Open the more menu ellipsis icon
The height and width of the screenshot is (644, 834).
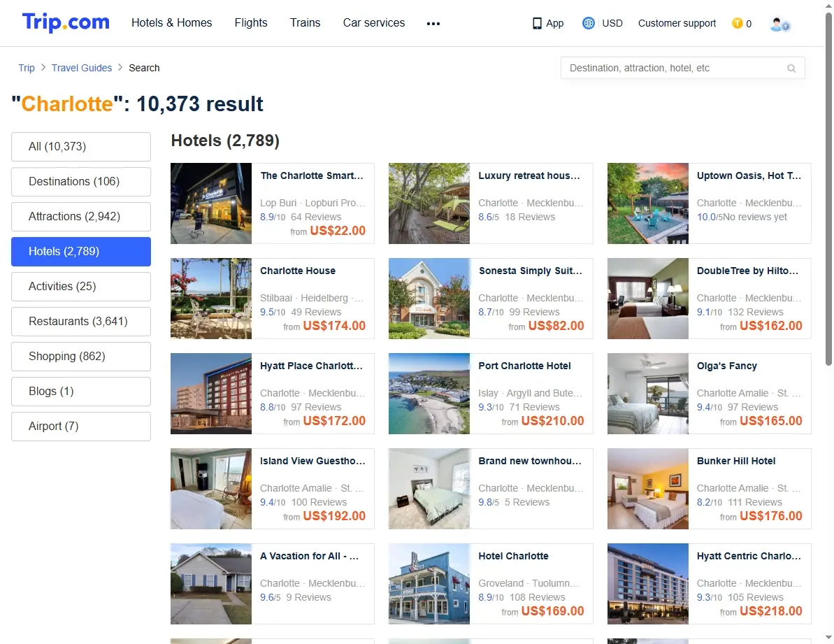point(433,23)
